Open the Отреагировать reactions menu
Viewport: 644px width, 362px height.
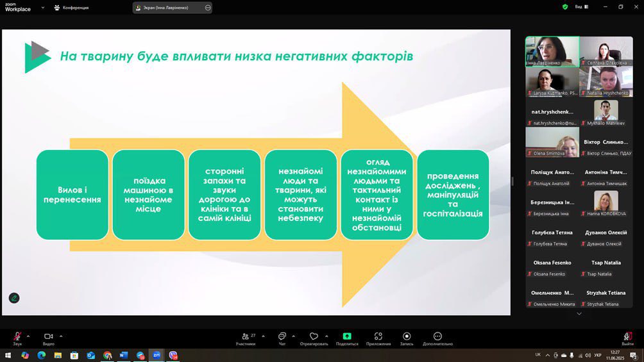tap(314, 338)
